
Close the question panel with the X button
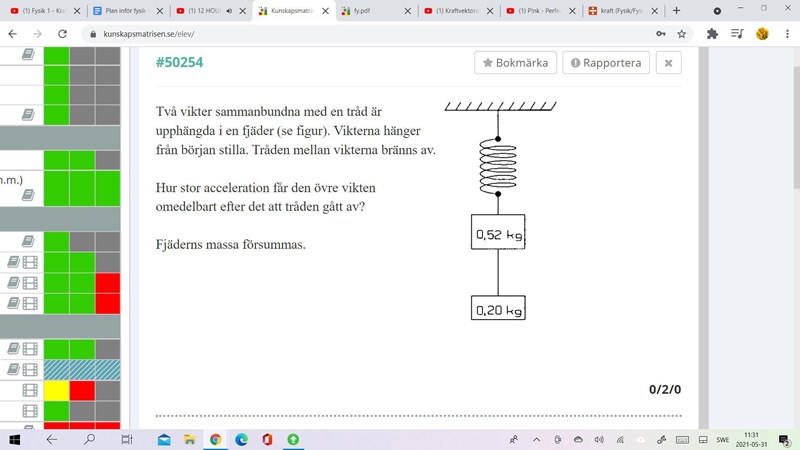point(668,62)
